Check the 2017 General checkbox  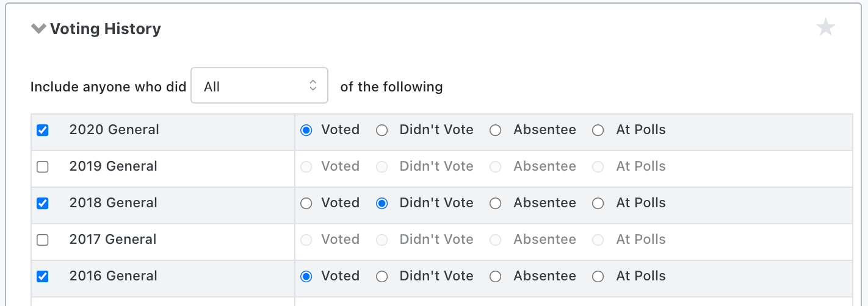[43, 240]
